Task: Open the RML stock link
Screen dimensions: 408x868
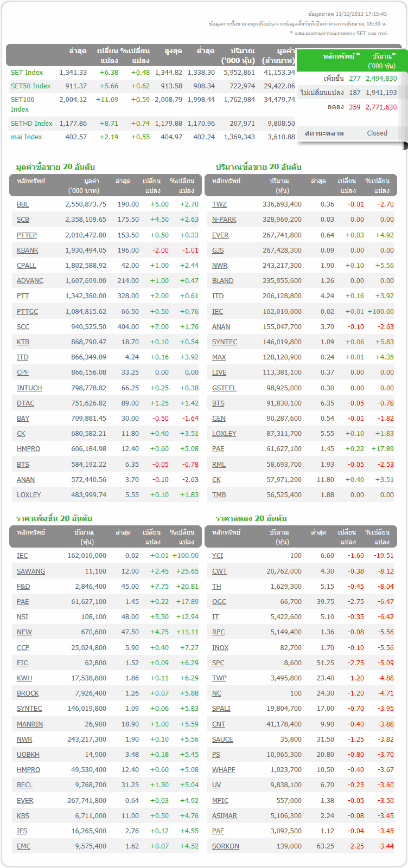Action: coord(219,464)
